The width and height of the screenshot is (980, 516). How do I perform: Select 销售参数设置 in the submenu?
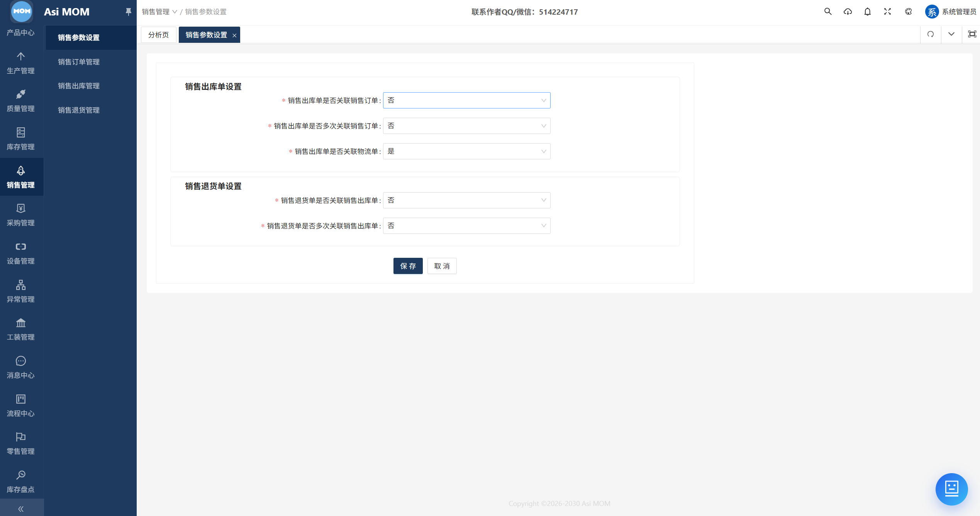pyautogui.click(x=91, y=37)
